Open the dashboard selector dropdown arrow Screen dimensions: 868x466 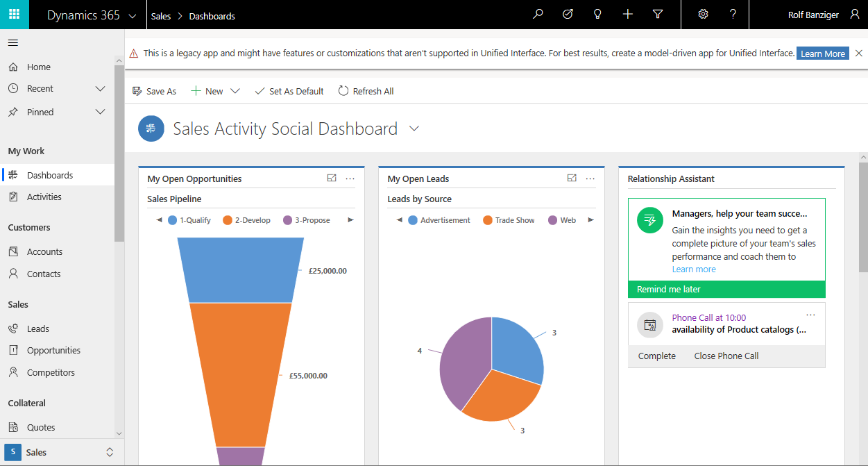coord(414,128)
